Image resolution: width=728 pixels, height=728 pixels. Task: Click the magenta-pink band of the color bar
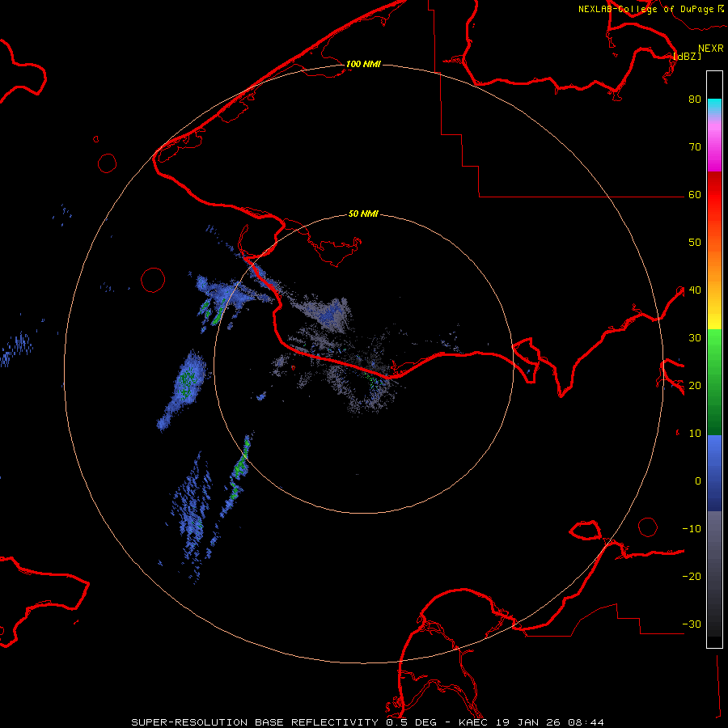[714, 144]
